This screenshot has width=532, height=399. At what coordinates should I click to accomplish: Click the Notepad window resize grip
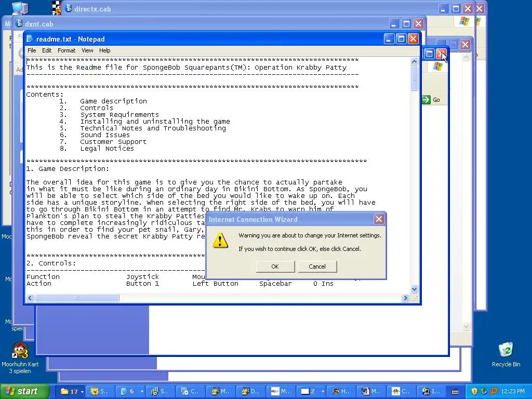tap(415, 298)
